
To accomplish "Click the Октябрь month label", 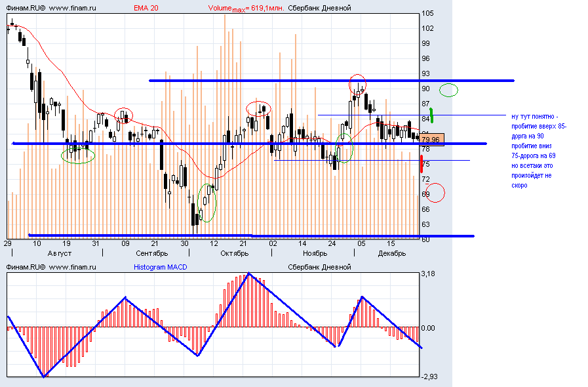I will [x=235, y=253].
